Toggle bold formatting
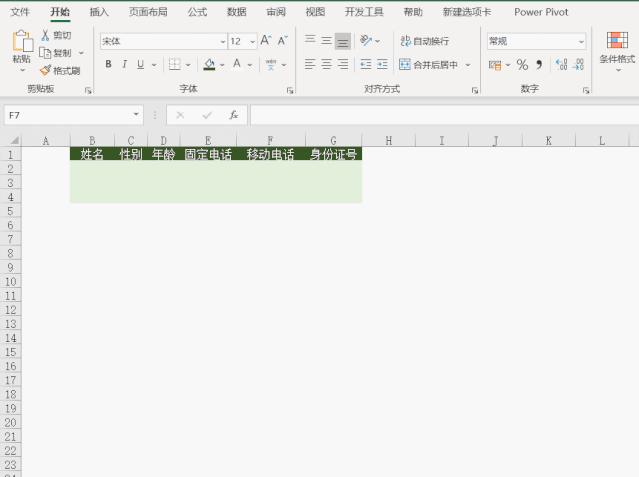The height and width of the screenshot is (477, 639). [x=108, y=64]
